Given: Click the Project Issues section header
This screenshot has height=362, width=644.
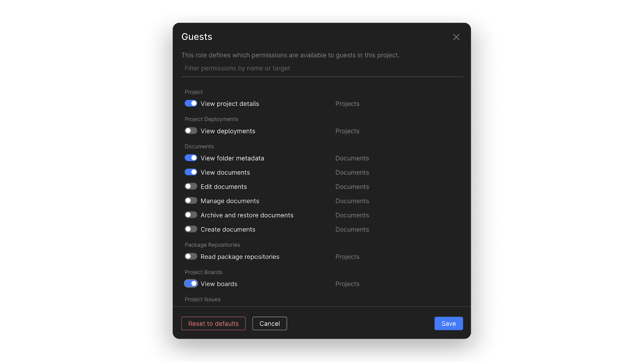Looking at the screenshot, I should (x=202, y=299).
